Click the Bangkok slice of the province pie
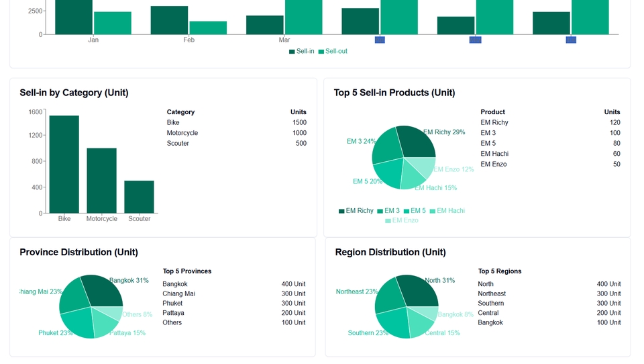This screenshot has height=364, width=644. pyautogui.click(x=104, y=289)
